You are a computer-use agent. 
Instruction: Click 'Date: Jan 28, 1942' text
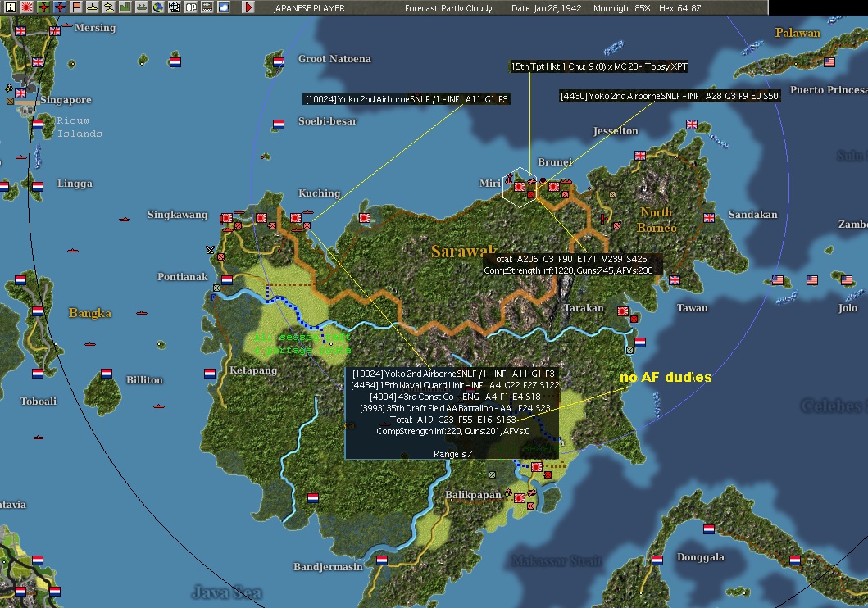[545, 8]
